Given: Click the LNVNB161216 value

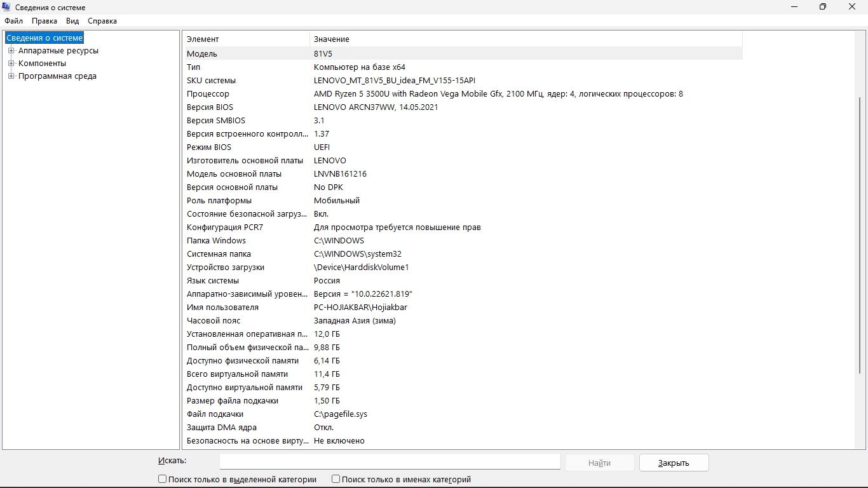Looking at the screenshot, I should [x=340, y=174].
